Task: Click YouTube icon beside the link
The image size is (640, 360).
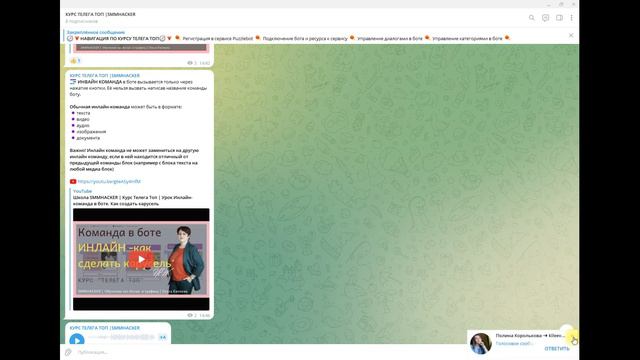Action: pyautogui.click(x=73, y=181)
